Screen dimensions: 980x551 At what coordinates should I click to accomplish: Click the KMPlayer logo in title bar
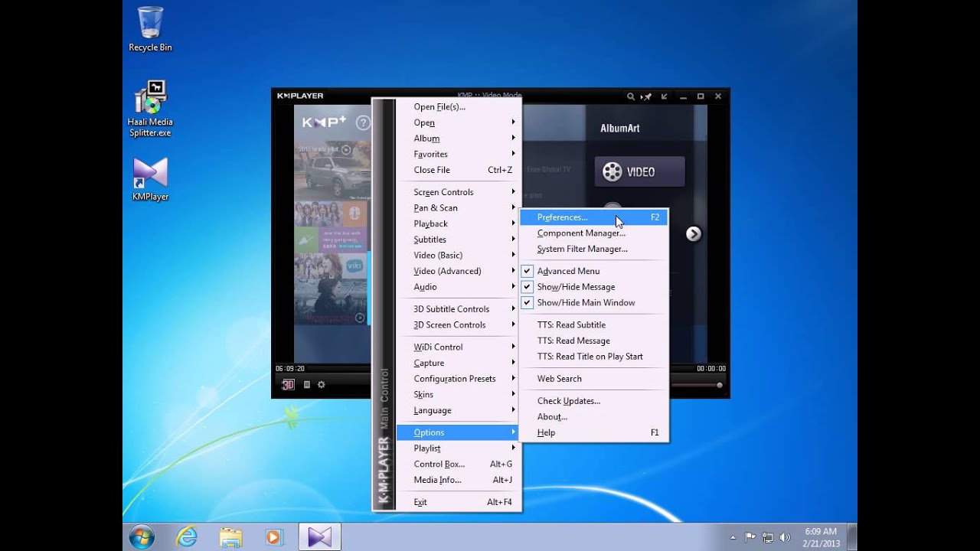[x=300, y=96]
